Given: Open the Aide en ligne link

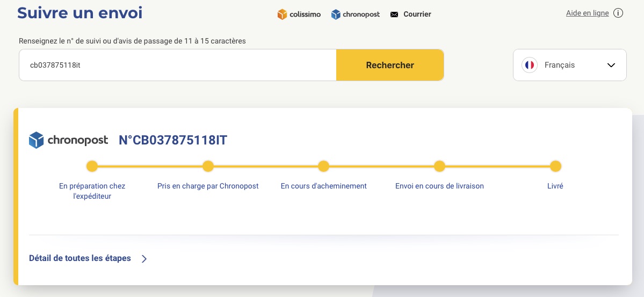Looking at the screenshot, I should pos(587,13).
